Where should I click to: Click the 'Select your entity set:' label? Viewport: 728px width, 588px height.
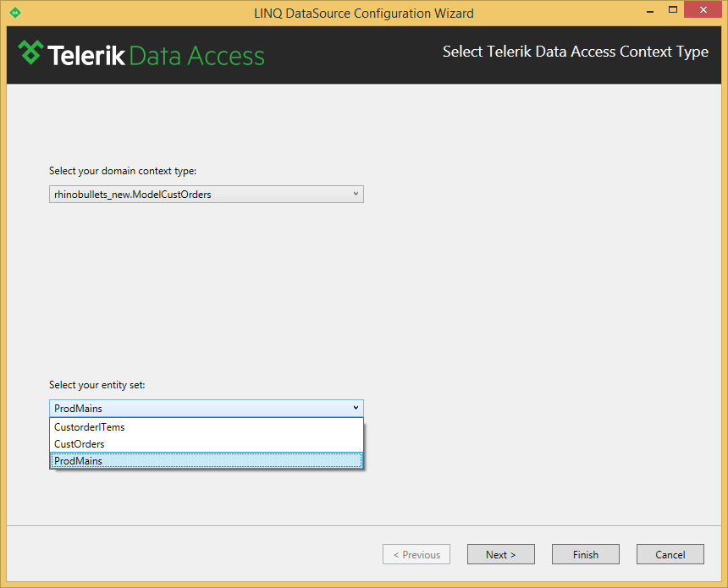tap(97, 385)
